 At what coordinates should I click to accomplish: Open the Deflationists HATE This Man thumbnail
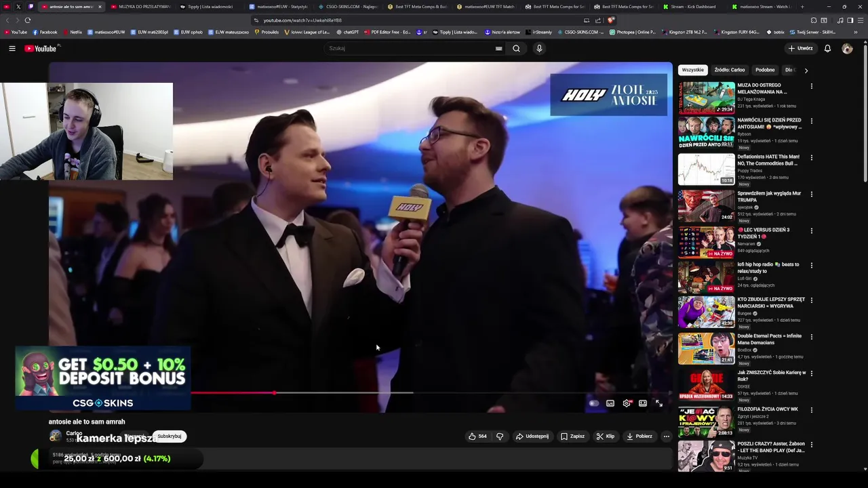click(706, 169)
